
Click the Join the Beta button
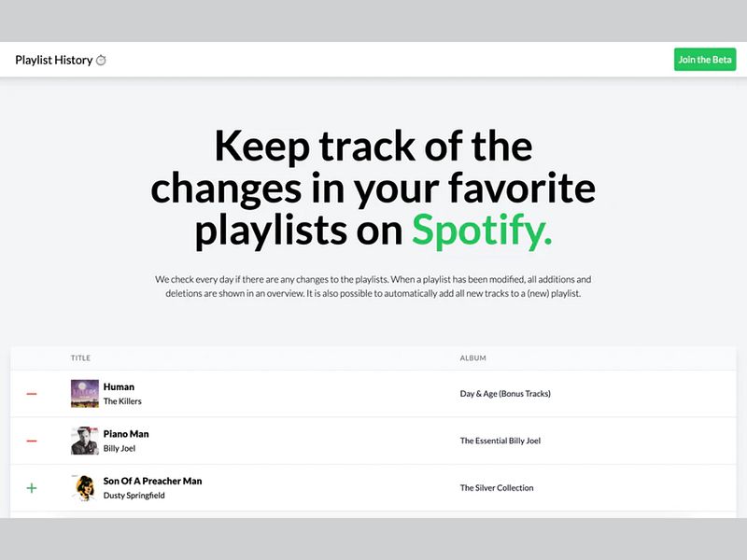point(704,59)
